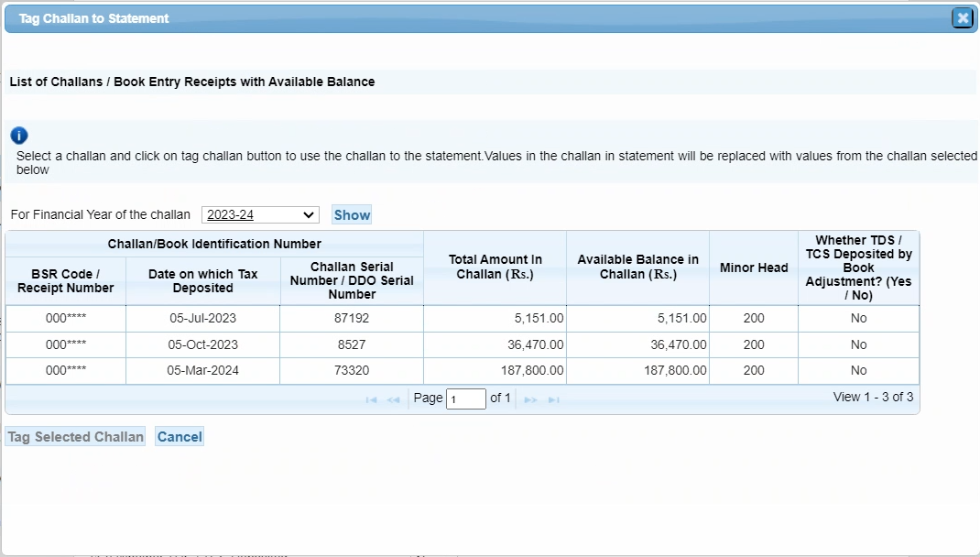Go to next page of challan list
The image size is (980, 557).
click(530, 399)
